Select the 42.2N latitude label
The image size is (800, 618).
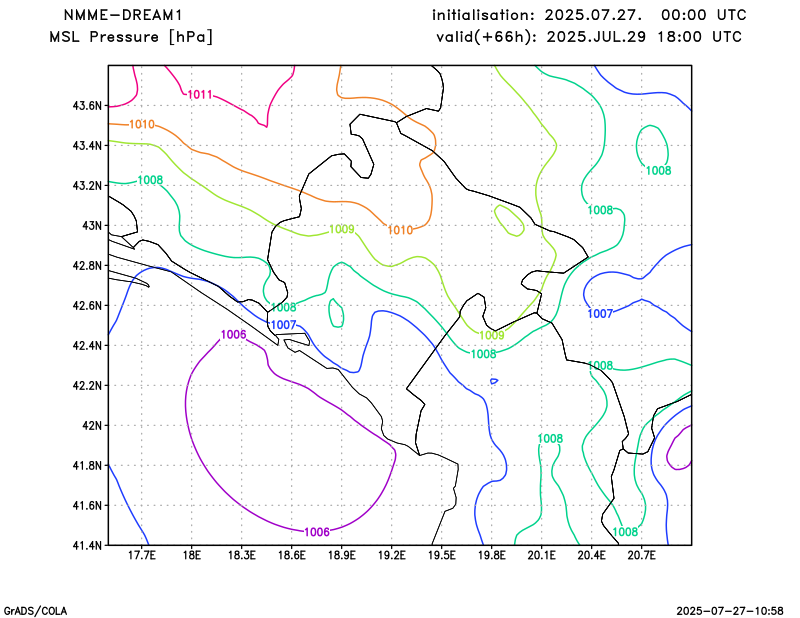click(87, 385)
